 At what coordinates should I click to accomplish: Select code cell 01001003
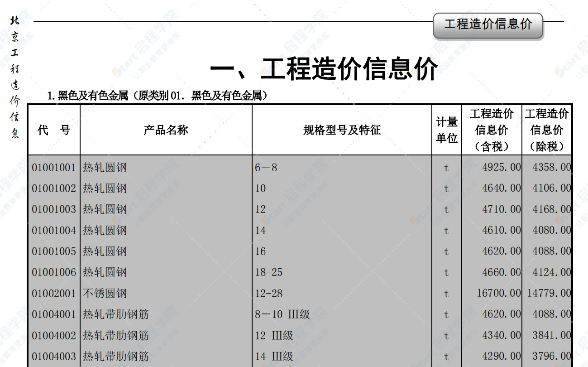point(54,209)
